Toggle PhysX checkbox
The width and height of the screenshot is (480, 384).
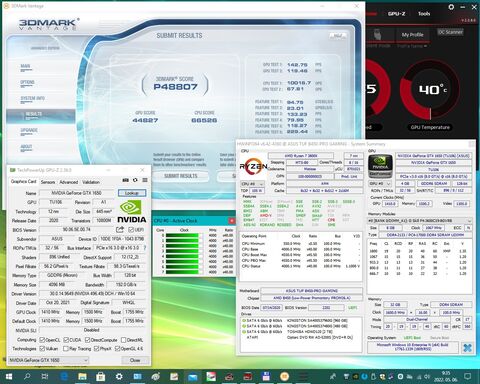point(96,348)
